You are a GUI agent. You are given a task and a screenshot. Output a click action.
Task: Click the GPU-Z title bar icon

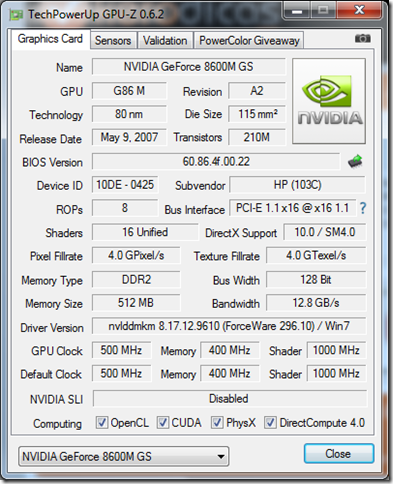(x=16, y=15)
